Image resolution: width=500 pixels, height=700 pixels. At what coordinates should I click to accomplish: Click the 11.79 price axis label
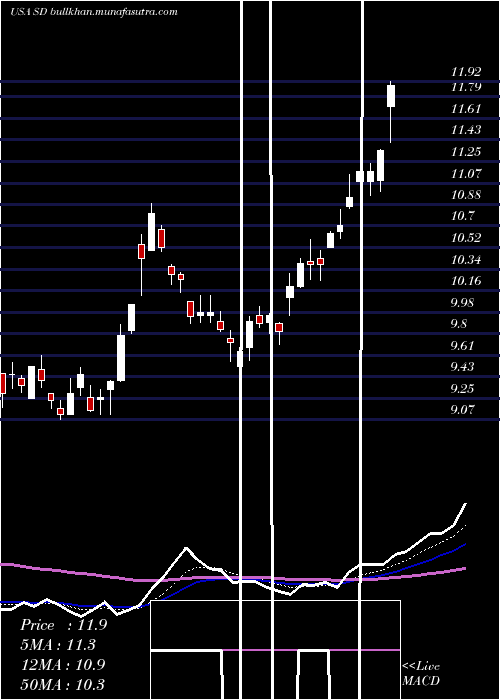(467, 87)
